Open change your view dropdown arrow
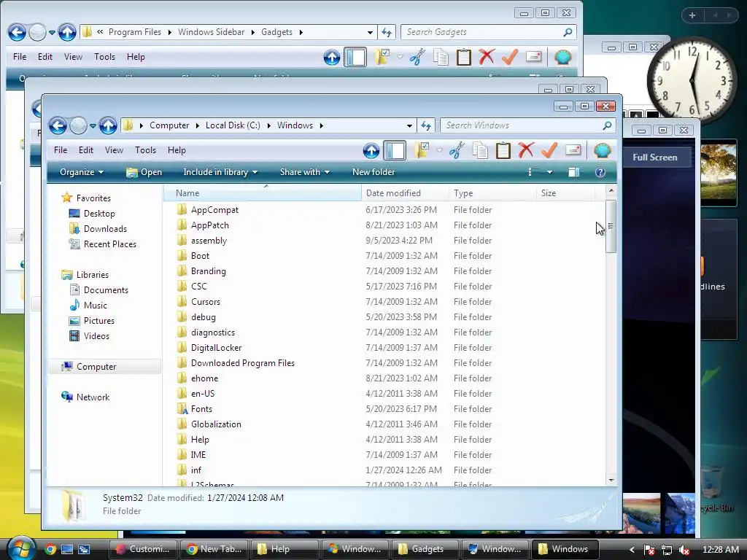 (x=550, y=172)
